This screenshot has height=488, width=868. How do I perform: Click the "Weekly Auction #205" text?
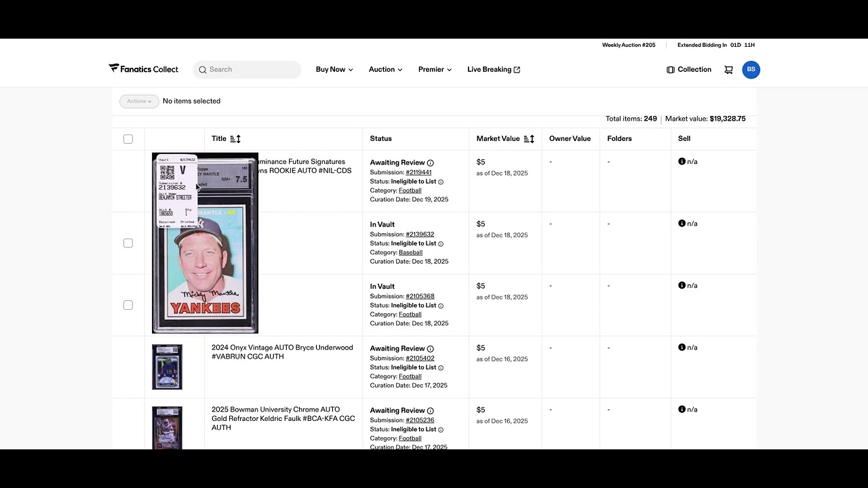(x=629, y=45)
